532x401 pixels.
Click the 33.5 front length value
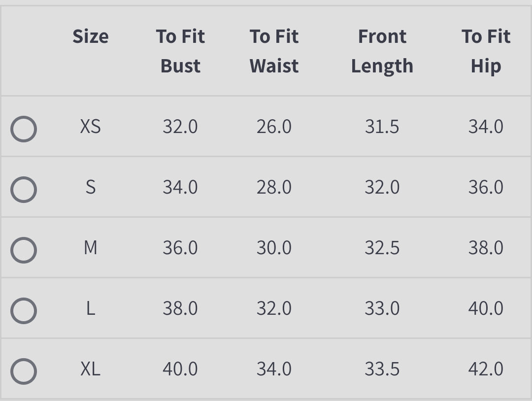click(382, 369)
